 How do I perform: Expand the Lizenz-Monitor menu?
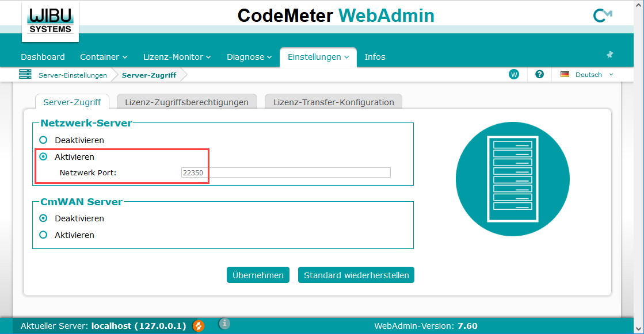pos(177,57)
